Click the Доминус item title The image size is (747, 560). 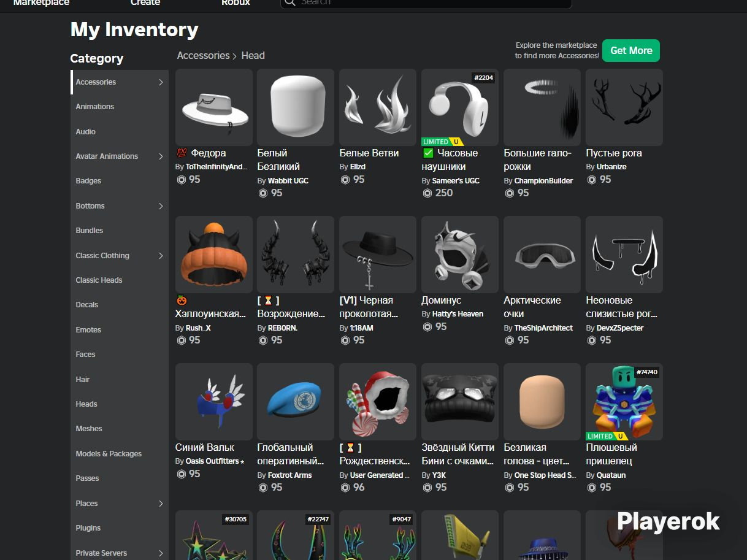coord(442,301)
